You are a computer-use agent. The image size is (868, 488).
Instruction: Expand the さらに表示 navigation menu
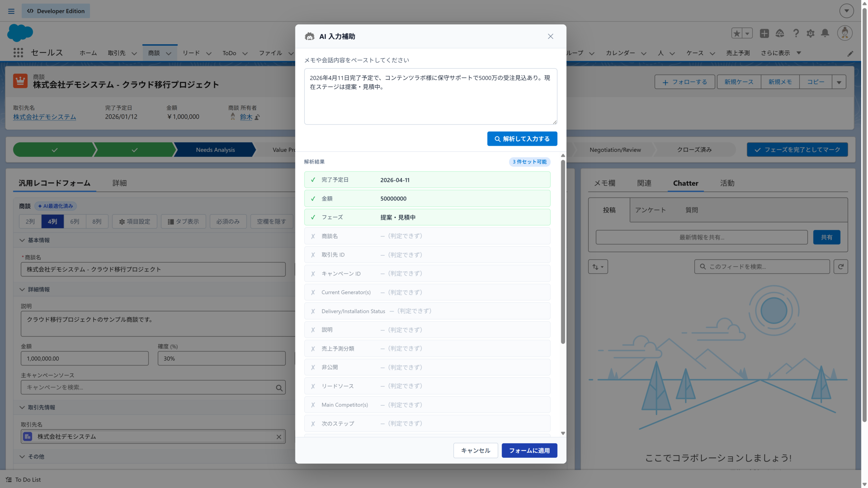point(781,53)
